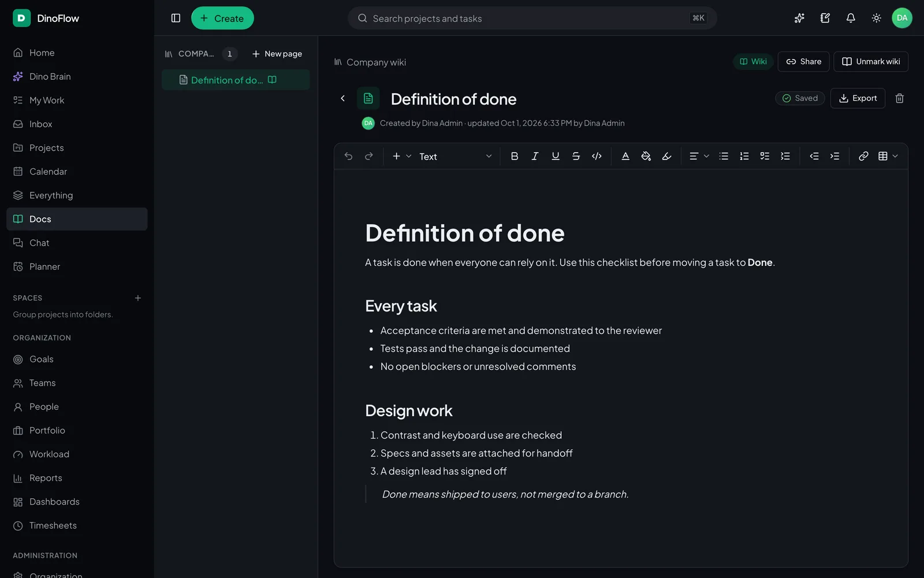This screenshot has width=924, height=578.
Task: Click the Wiki badge
Action: (753, 62)
